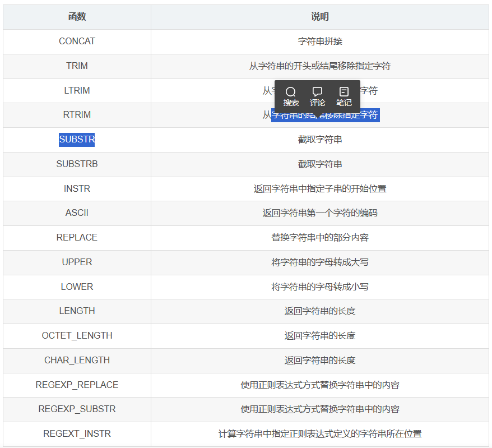Click 替换字符串中的部分内容 description

320,238
